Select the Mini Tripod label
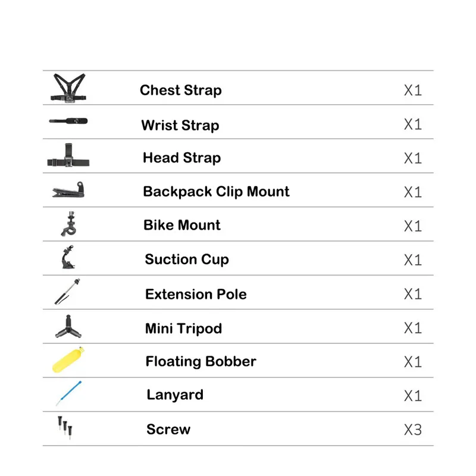Viewport: 476px width, 476px height. 183,329
